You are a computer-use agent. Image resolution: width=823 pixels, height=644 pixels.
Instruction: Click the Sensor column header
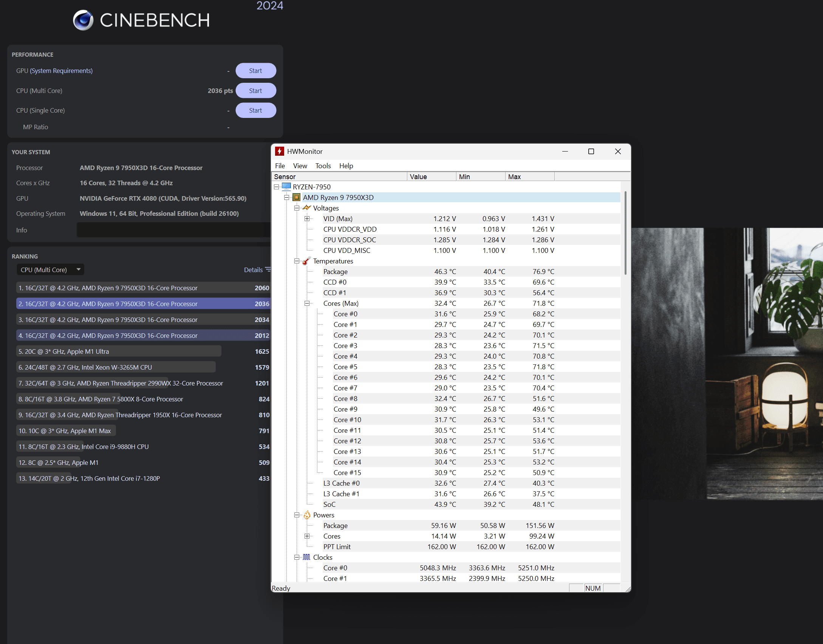pos(339,176)
